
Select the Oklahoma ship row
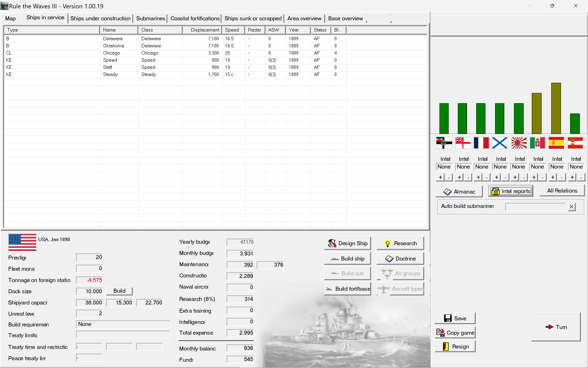pyautogui.click(x=215, y=46)
